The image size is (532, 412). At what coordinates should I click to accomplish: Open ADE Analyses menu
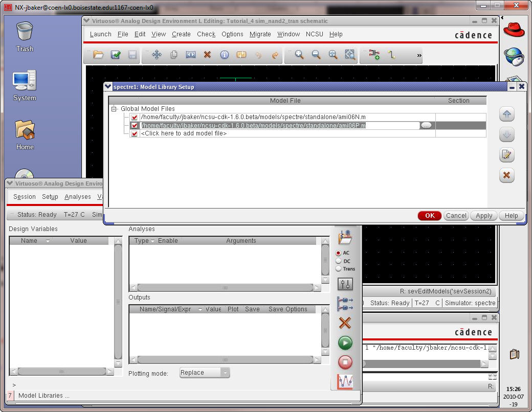coord(78,197)
